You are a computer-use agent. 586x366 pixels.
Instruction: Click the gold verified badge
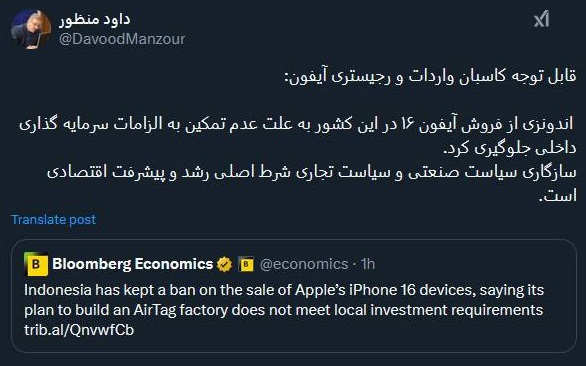pyautogui.click(x=224, y=264)
